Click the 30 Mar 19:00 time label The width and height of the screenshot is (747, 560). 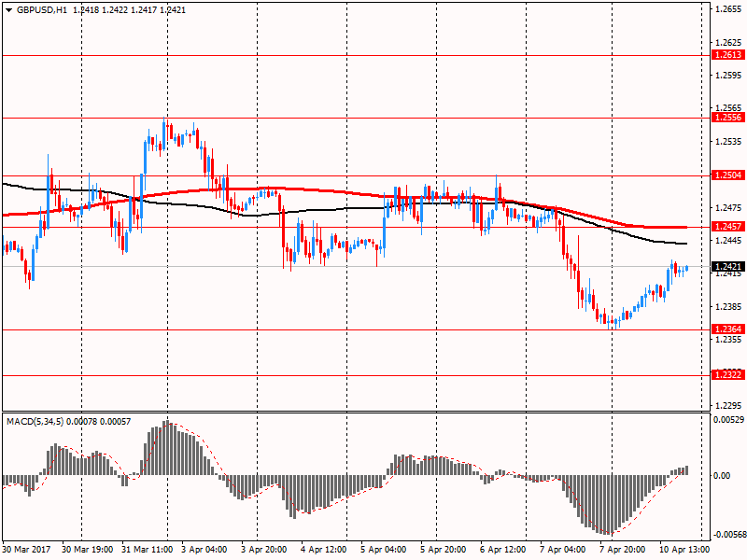(87, 550)
